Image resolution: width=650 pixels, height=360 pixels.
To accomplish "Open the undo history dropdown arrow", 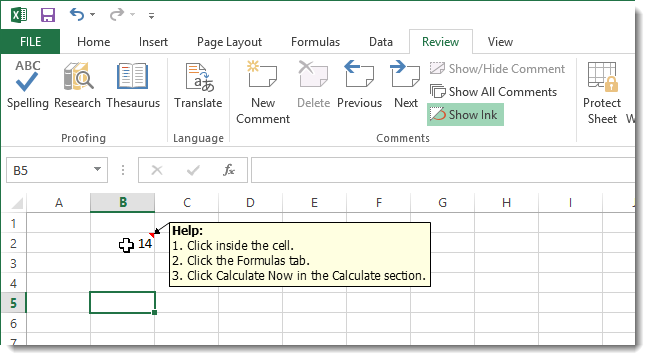I will [92, 15].
